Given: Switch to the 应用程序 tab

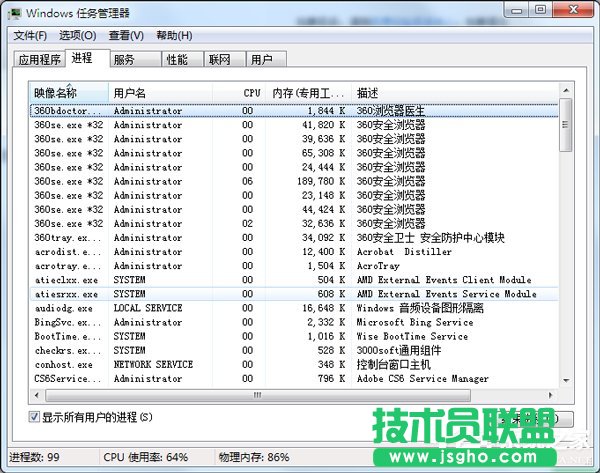Looking at the screenshot, I should click(x=40, y=60).
